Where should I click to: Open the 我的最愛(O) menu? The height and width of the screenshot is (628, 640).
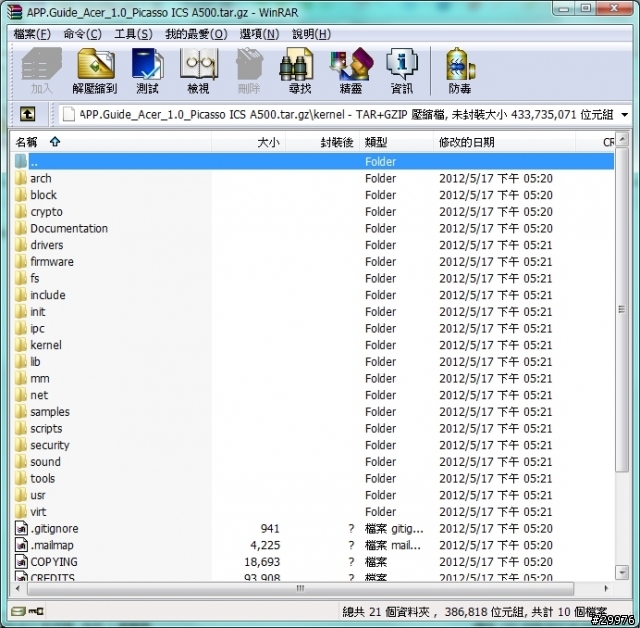point(196,34)
